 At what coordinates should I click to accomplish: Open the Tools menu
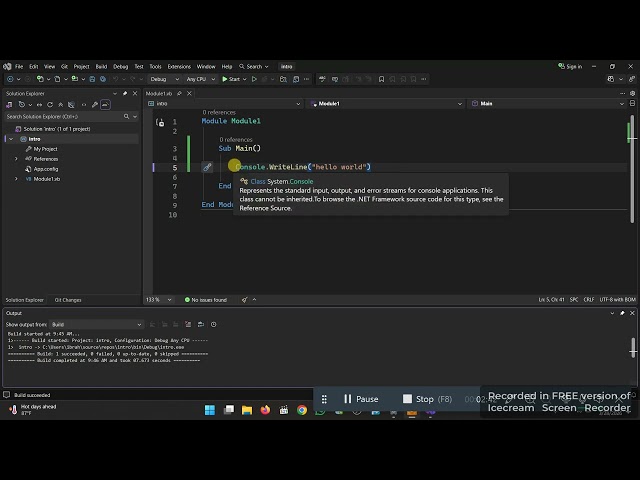point(155,67)
